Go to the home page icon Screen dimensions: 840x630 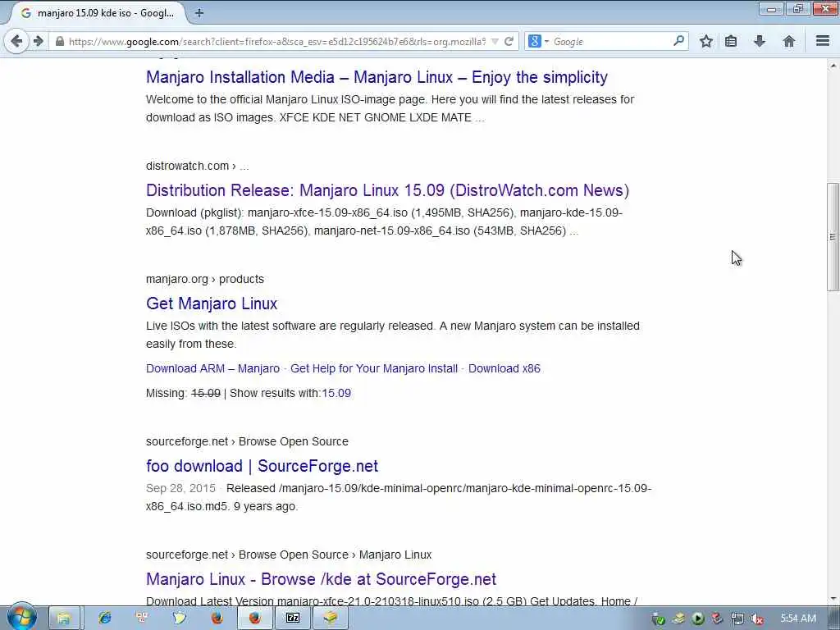pyautogui.click(x=788, y=41)
